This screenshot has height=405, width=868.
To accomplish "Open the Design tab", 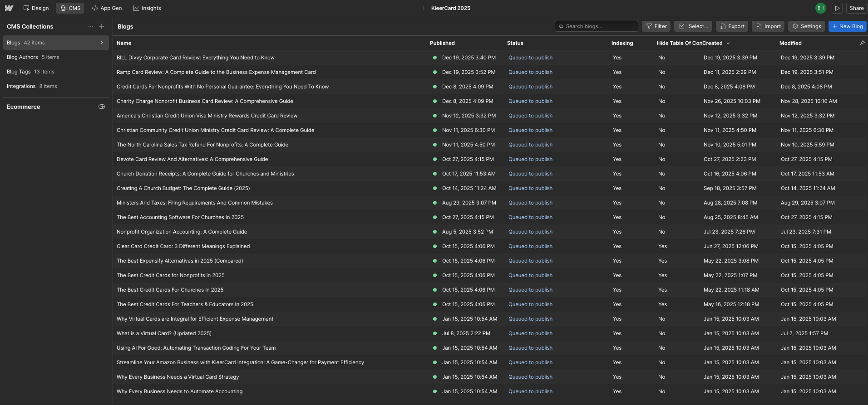I will 36,8.
